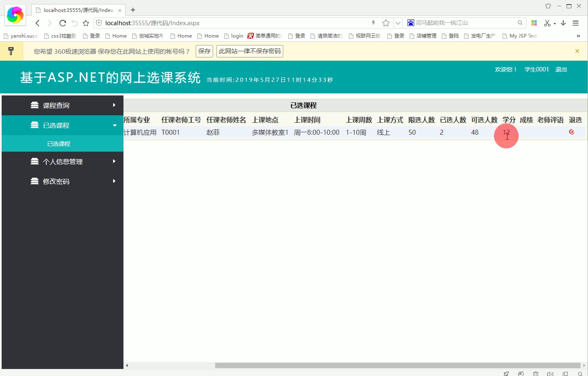Image resolution: width=588 pixels, height=376 pixels.
Task: Collapse the 已选课程 menu
Action: pyautogui.click(x=62, y=125)
